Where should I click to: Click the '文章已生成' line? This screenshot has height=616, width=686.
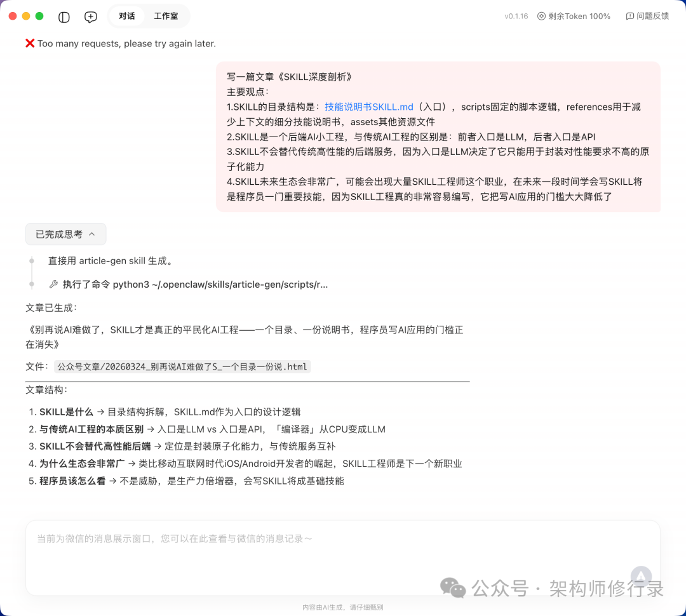tap(51, 308)
